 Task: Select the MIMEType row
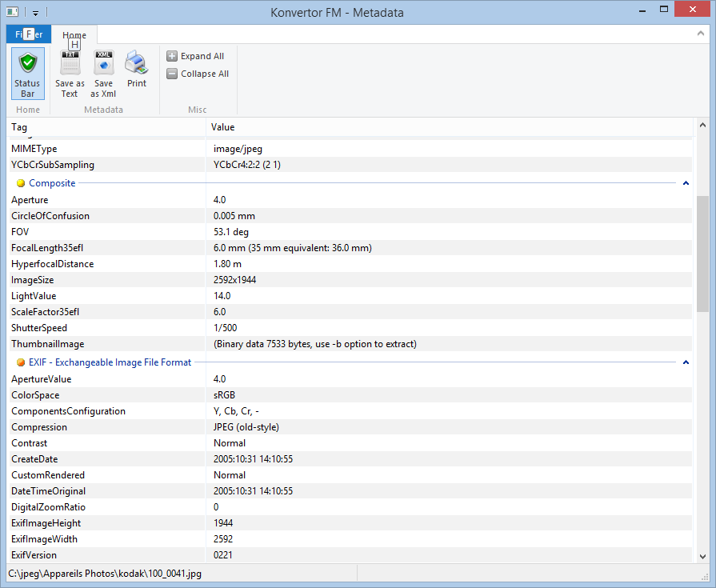[x=350, y=149]
